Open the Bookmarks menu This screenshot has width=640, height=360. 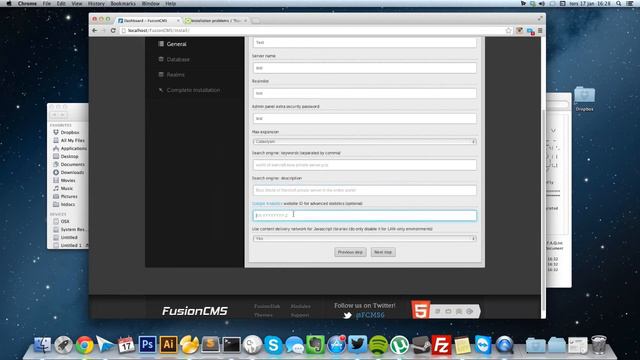[123, 3]
